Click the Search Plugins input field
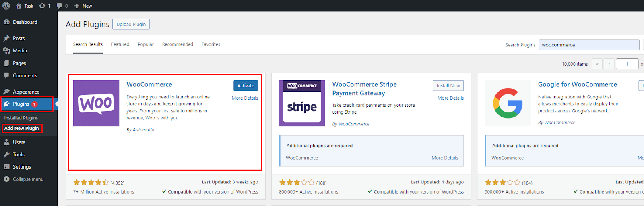Image resolution: width=644 pixels, height=206 pixels. 589,45
